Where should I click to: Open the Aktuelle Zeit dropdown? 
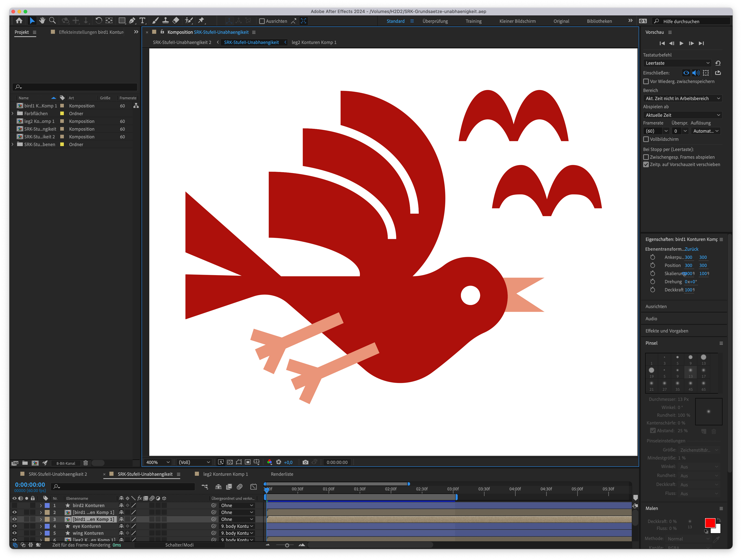coord(682,115)
